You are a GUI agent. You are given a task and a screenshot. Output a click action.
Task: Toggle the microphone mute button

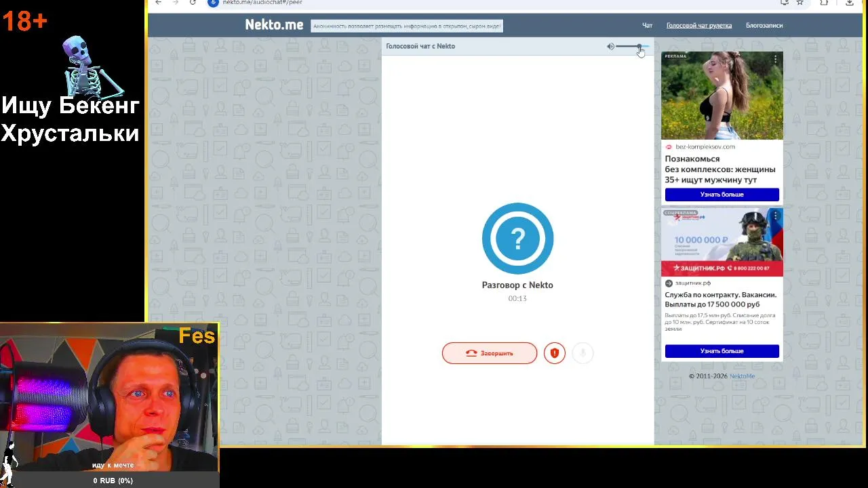tap(583, 353)
